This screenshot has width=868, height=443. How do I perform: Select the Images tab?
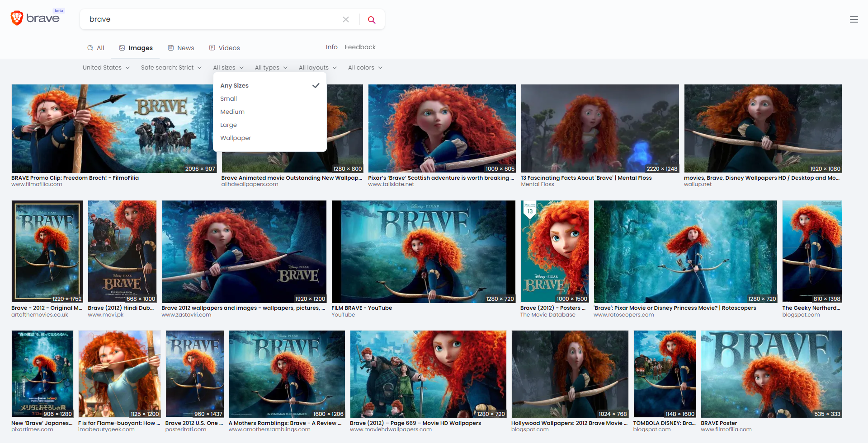pos(136,48)
